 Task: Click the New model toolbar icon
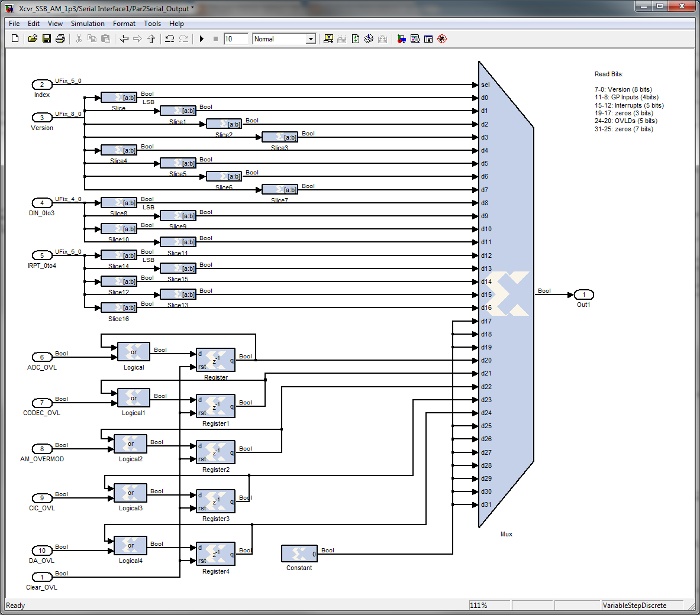tap(15, 39)
